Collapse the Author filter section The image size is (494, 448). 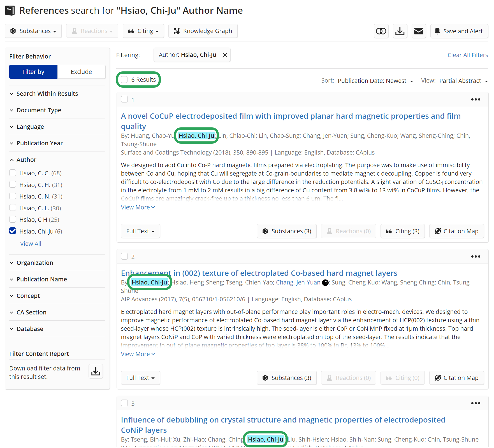(x=57, y=160)
